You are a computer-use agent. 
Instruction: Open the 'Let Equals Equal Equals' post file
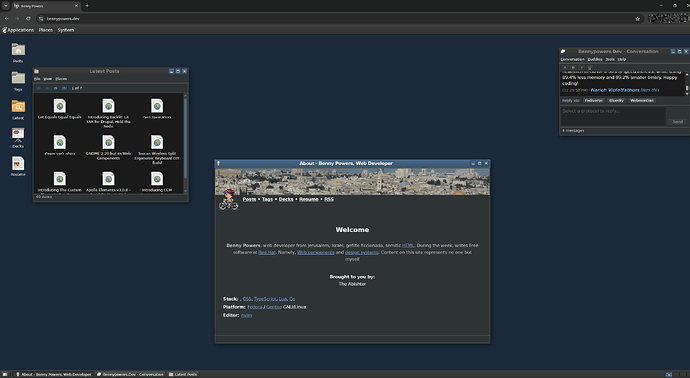tap(60, 106)
